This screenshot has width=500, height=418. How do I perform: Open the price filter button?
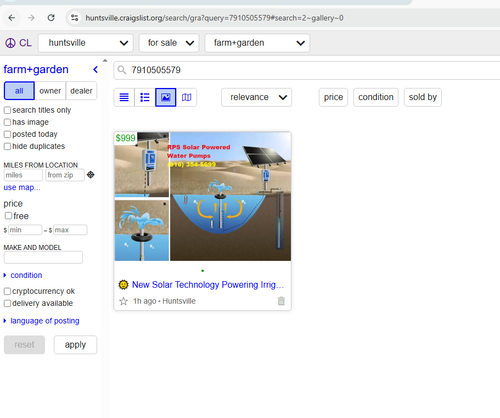click(333, 97)
